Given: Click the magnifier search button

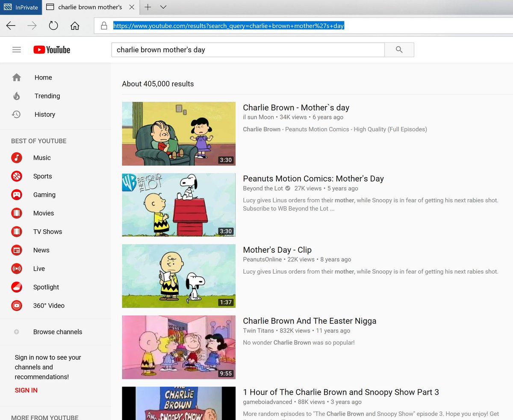Looking at the screenshot, I should point(399,50).
